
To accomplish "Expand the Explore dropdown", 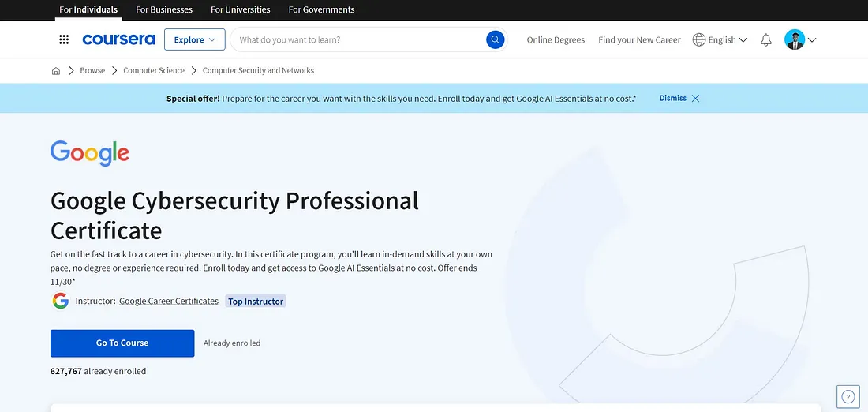I will point(195,39).
